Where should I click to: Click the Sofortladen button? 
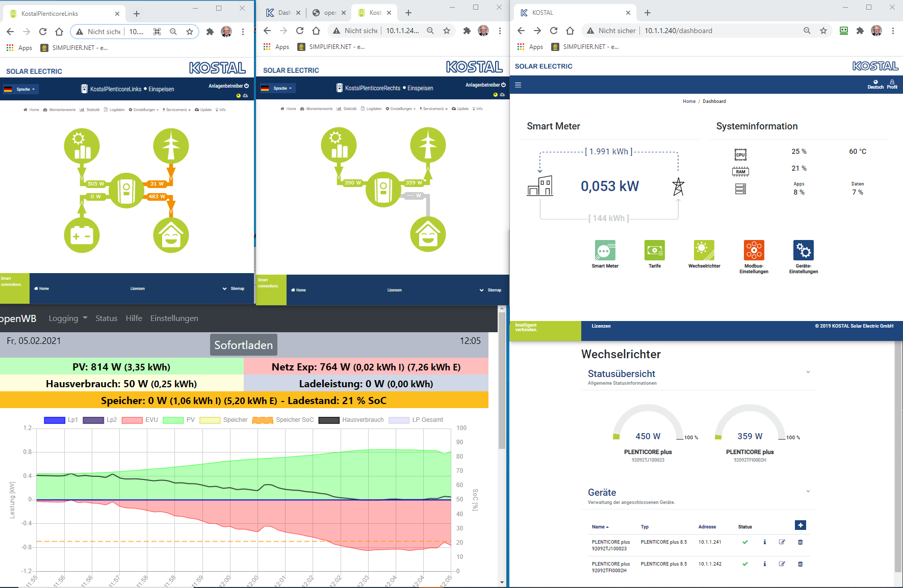point(243,345)
